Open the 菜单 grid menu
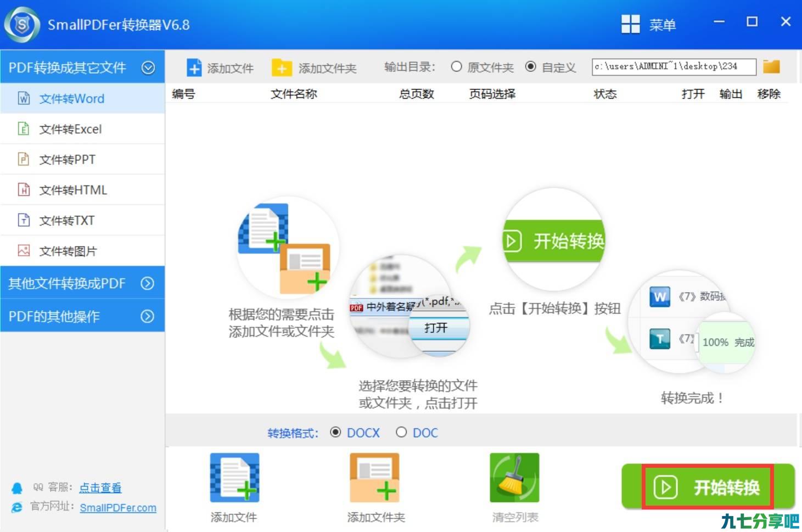The image size is (802, 532). (648, 24)
